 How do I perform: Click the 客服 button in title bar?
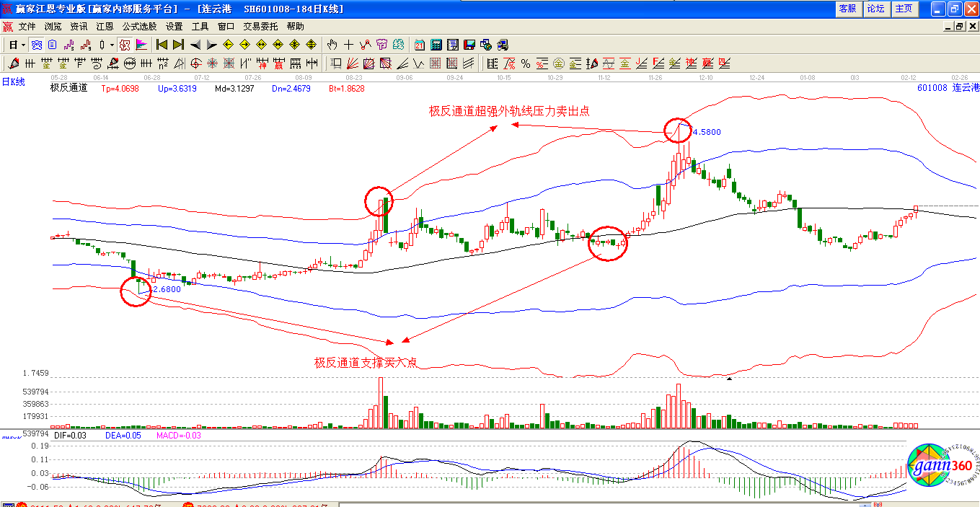click(x=847, y=9)
